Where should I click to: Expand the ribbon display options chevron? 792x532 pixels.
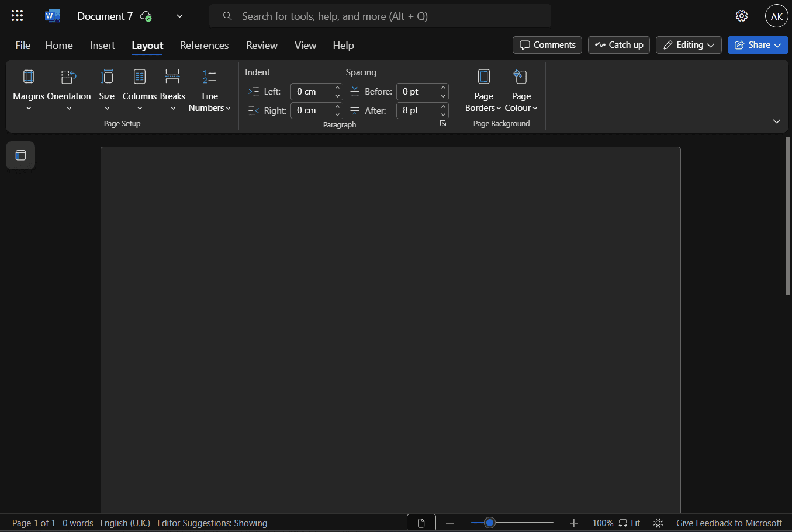(x=776, y=121)
